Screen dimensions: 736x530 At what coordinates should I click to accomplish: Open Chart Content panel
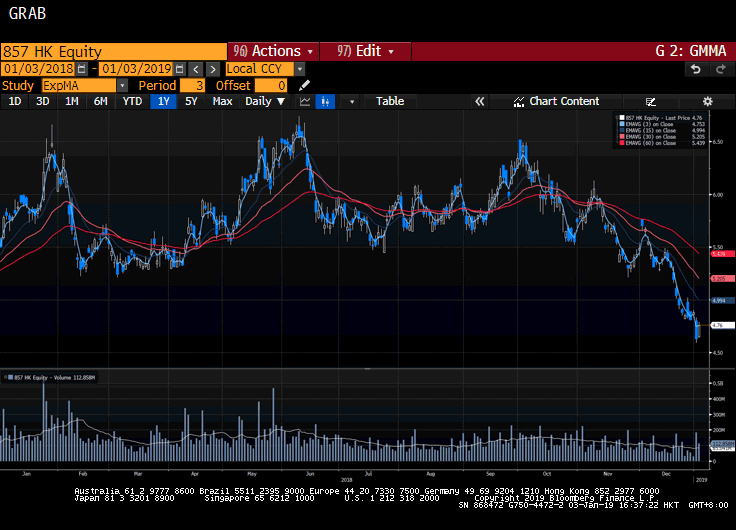point(557,101)
